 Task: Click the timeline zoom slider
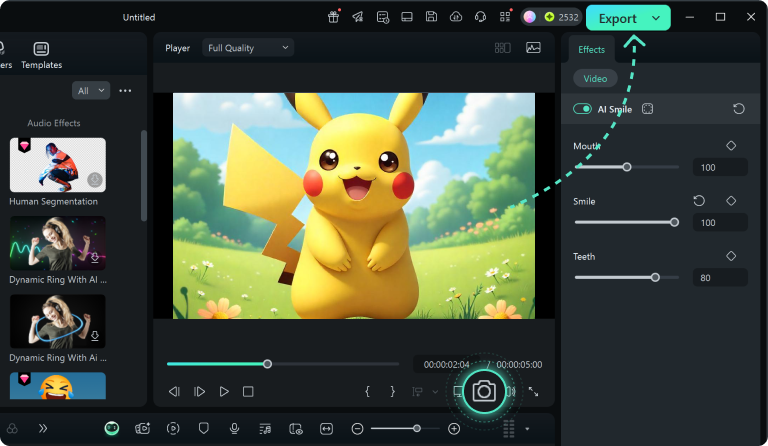click(x=406, y=429)
